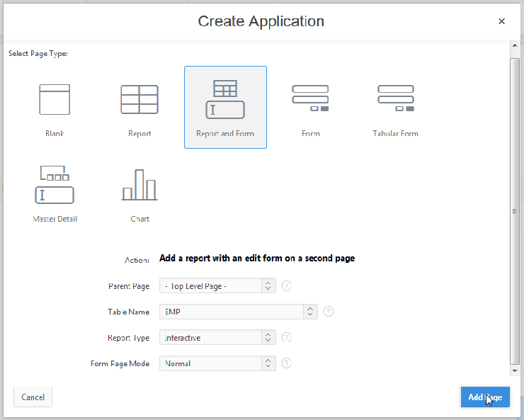
Task: Click the Table Name label
Action: click(x=128, y=312)
